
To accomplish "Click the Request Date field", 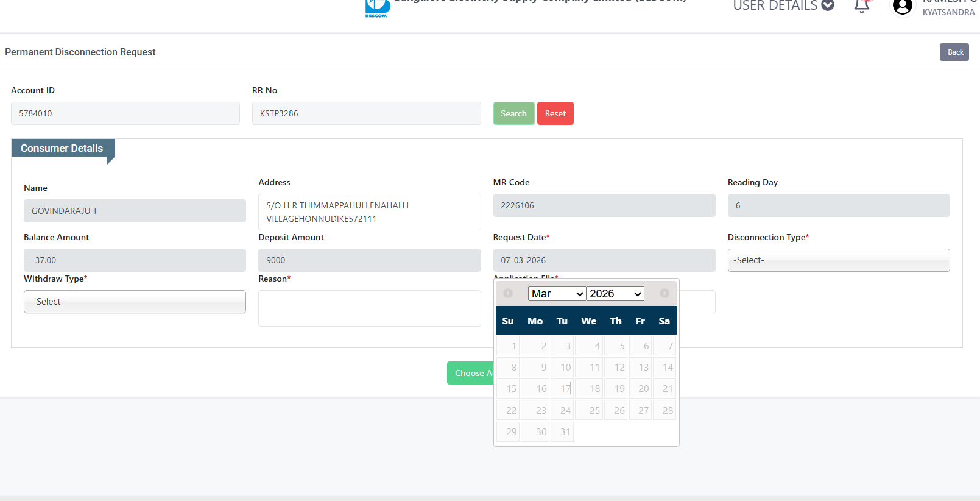I will coord(604,260).
